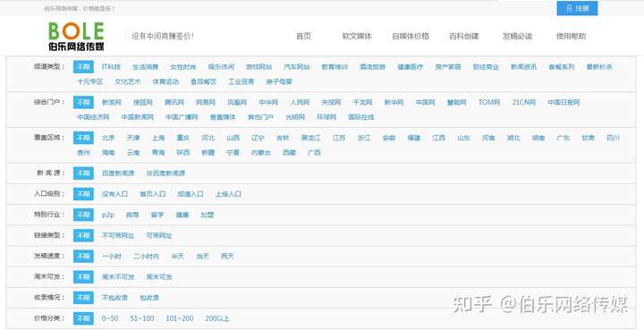Filter channel type by 健康医疗
The image size is (644, 330).
(x=410, y=67)
